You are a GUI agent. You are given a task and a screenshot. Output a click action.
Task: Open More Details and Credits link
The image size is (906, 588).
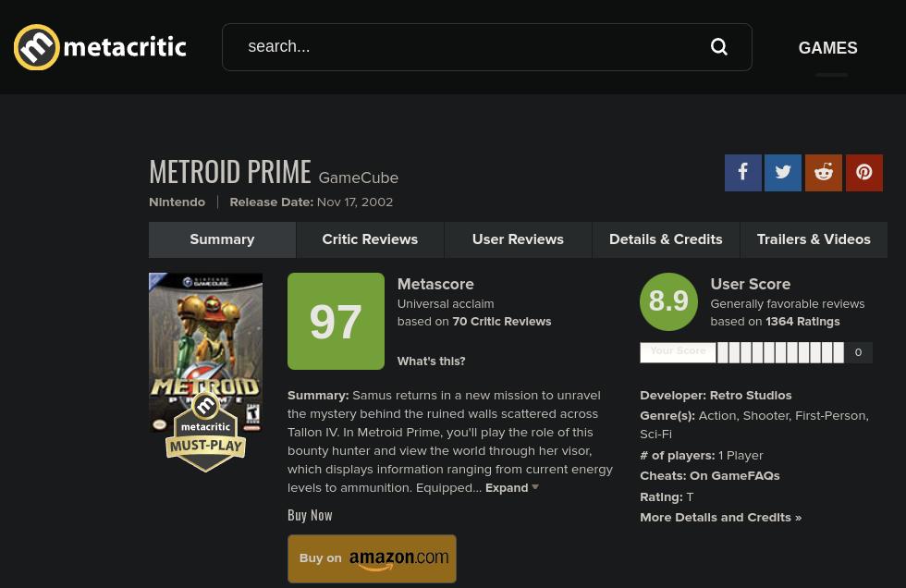point(720,518)
